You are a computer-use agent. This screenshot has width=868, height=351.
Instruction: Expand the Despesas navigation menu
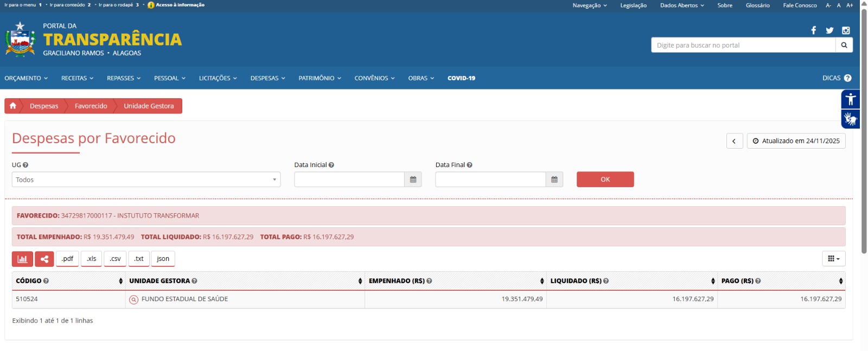point(267,78)
